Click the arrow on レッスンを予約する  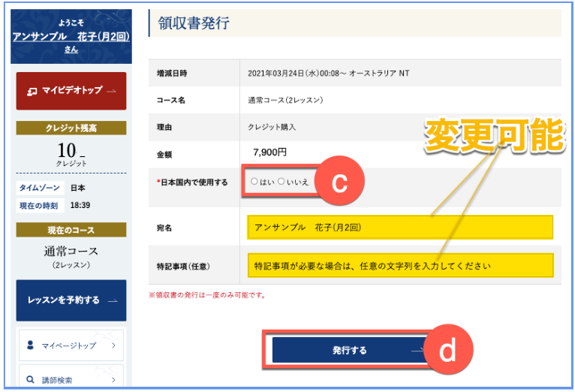click(112, 300)
